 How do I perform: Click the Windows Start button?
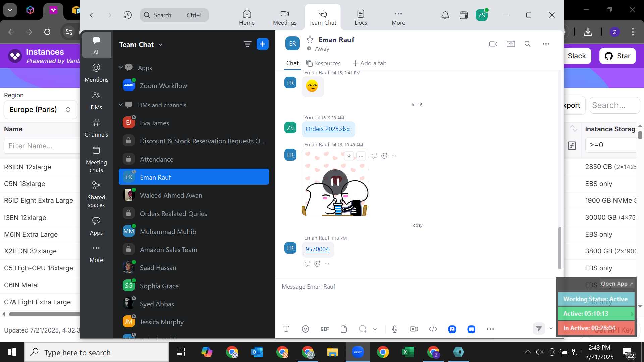tap(12, 352)
